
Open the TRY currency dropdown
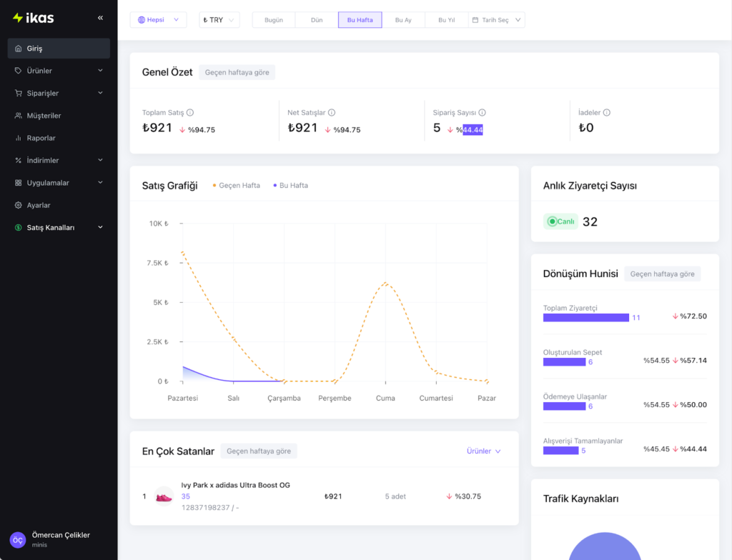(219, 20)
